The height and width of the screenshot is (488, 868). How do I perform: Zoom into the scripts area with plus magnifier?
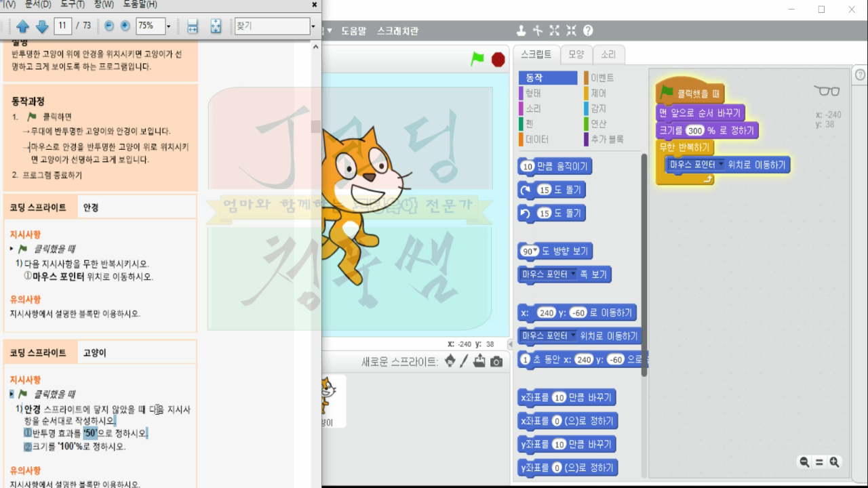click(835, 462)
